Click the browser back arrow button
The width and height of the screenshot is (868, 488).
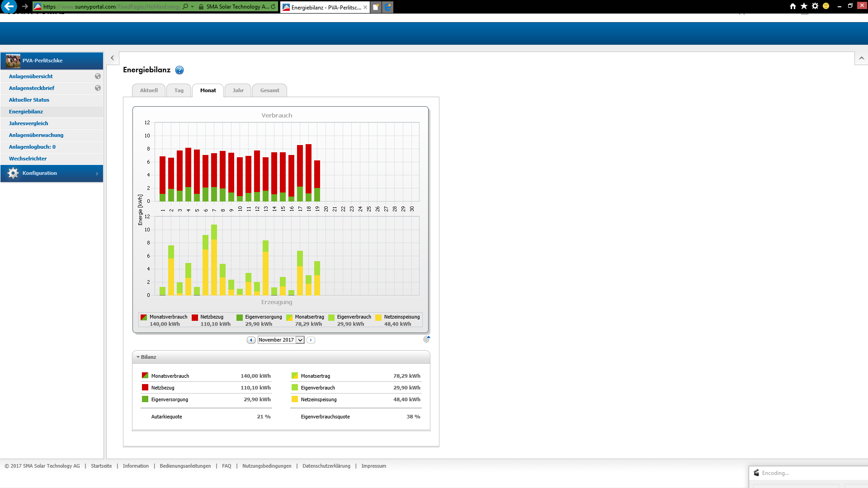click(9, 6)
